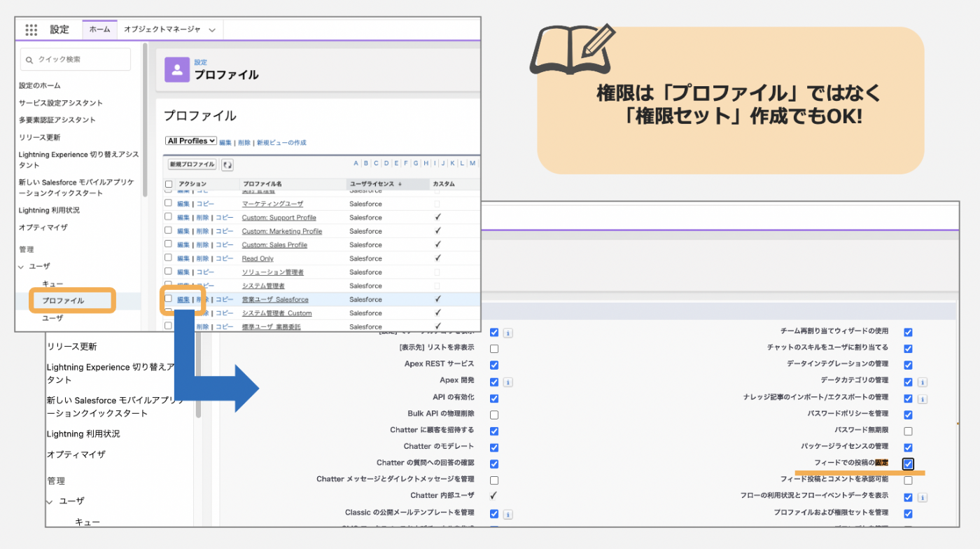The image size is (980, 549).
Task: Click the back window's sidebar scrollbar
Action: pyautogui.click(x=198, y=375)
